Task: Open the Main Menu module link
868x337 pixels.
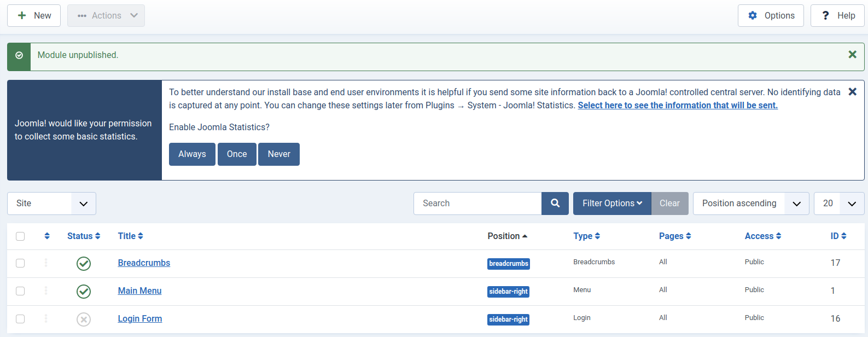Action: pyautogui.click(x=139, y=291)
